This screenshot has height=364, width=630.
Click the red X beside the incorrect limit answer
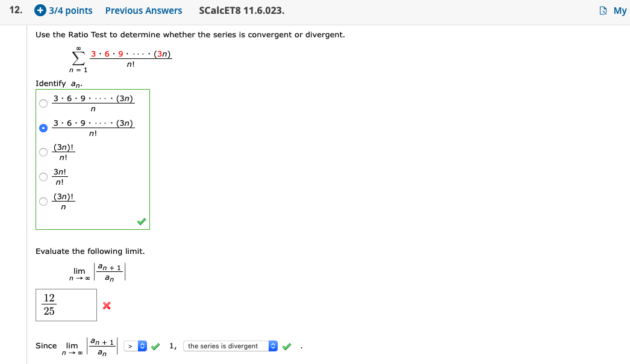click(106, 306)
